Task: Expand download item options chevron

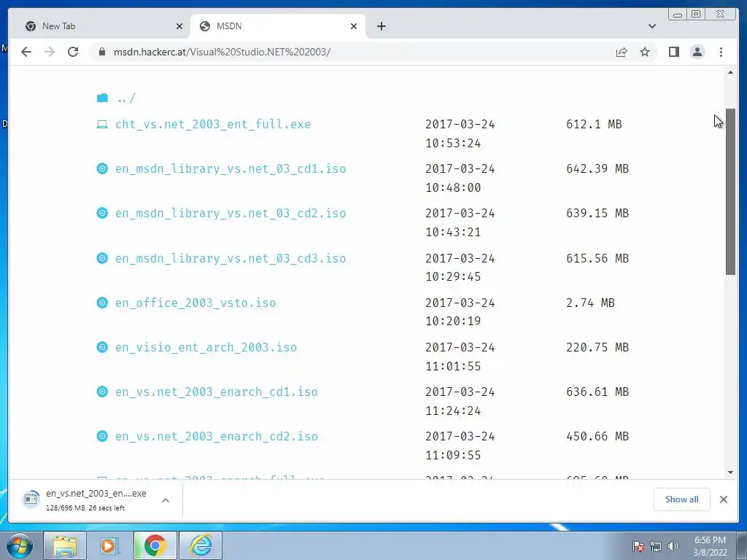Action: 166,500
